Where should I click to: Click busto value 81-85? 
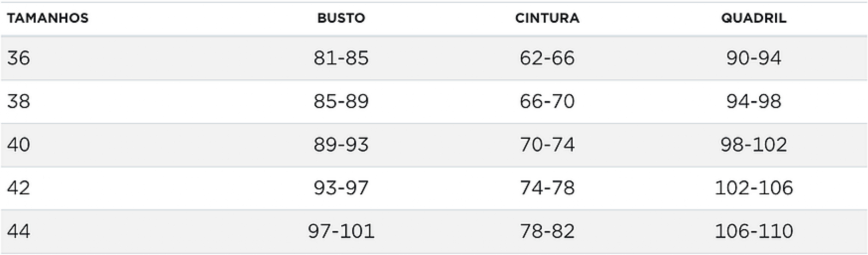pos(341,58)
